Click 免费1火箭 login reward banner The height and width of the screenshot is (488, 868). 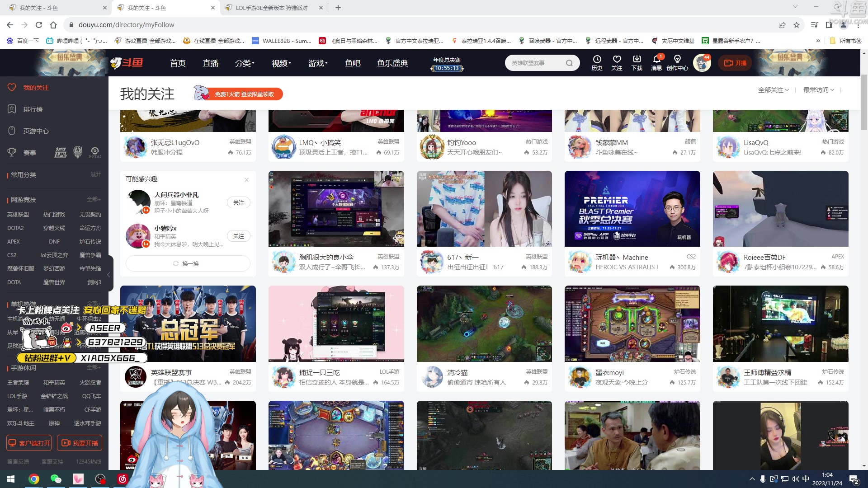tap(238, 94)
